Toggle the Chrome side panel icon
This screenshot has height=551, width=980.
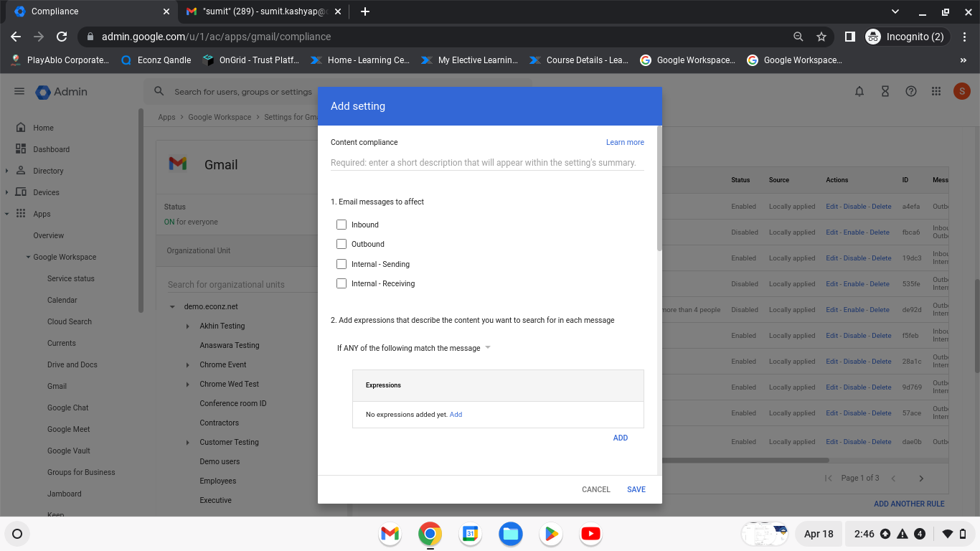849,37
